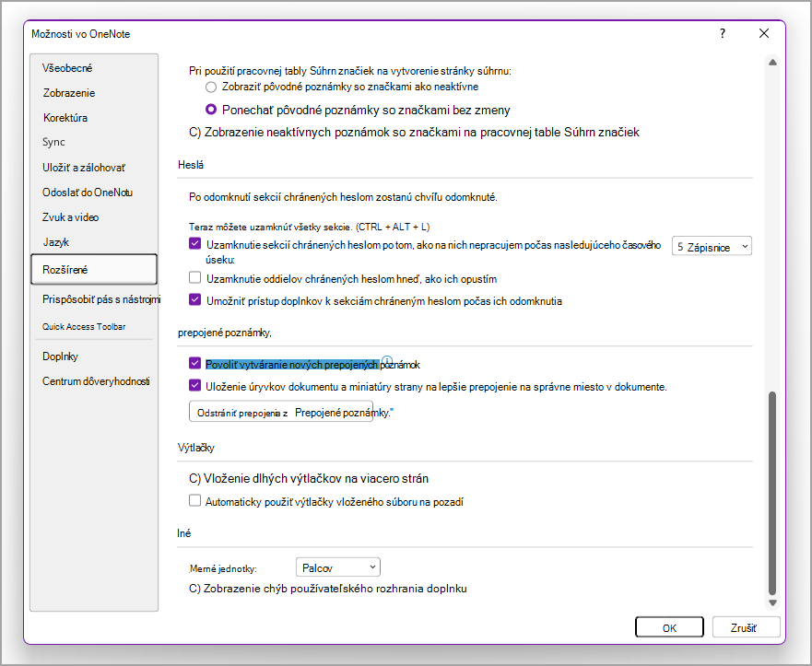
Task: Select Zobraziť pôvodné poznámky ako neaktívne radio
Action: (211, 87)
